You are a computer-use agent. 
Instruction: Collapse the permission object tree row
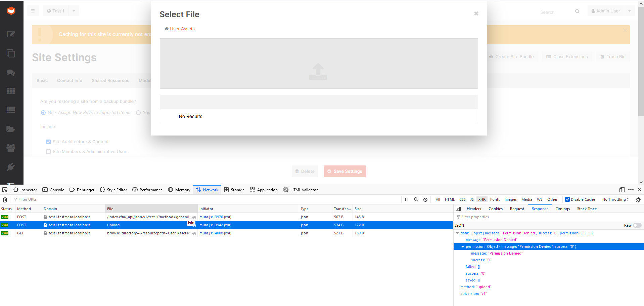point(463,246)
